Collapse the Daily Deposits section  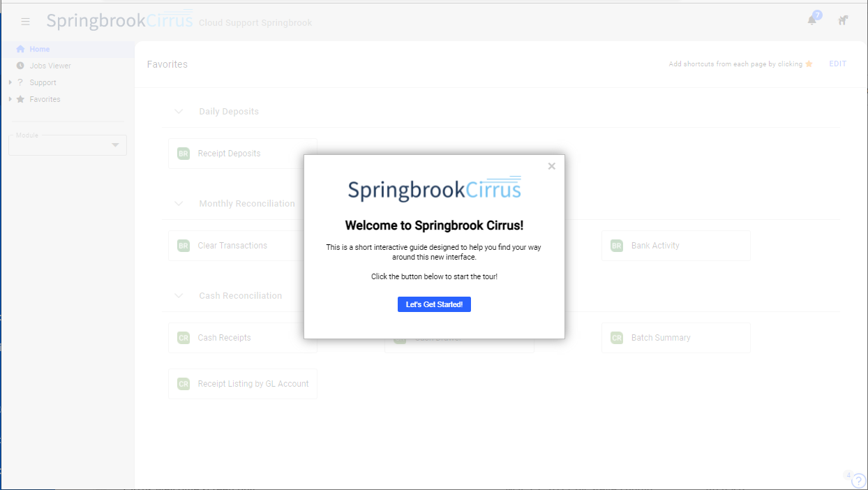click(x=179, y=111)
